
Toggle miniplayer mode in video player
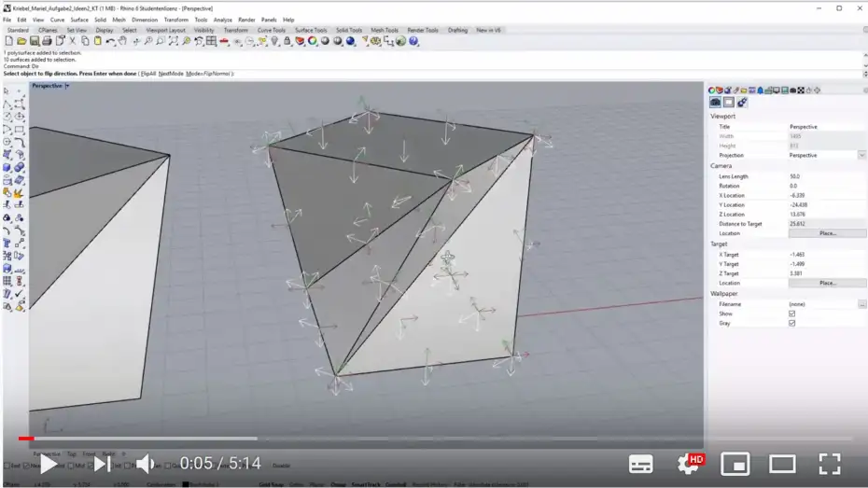(735, 464)
